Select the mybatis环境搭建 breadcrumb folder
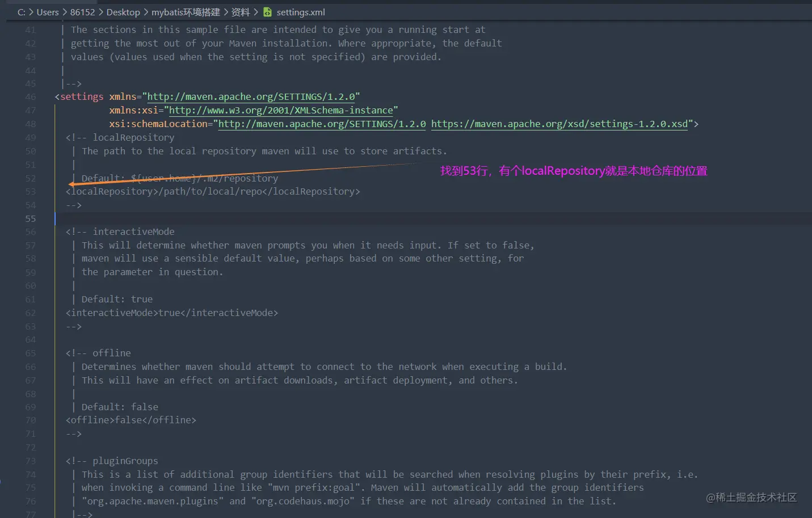Viewport: 812px width, 518px height. click(186, 12)
